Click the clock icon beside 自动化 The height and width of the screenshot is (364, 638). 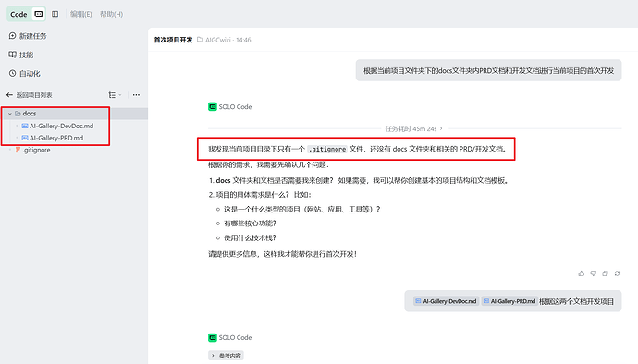pyautogui.click(x=12, y=74)
